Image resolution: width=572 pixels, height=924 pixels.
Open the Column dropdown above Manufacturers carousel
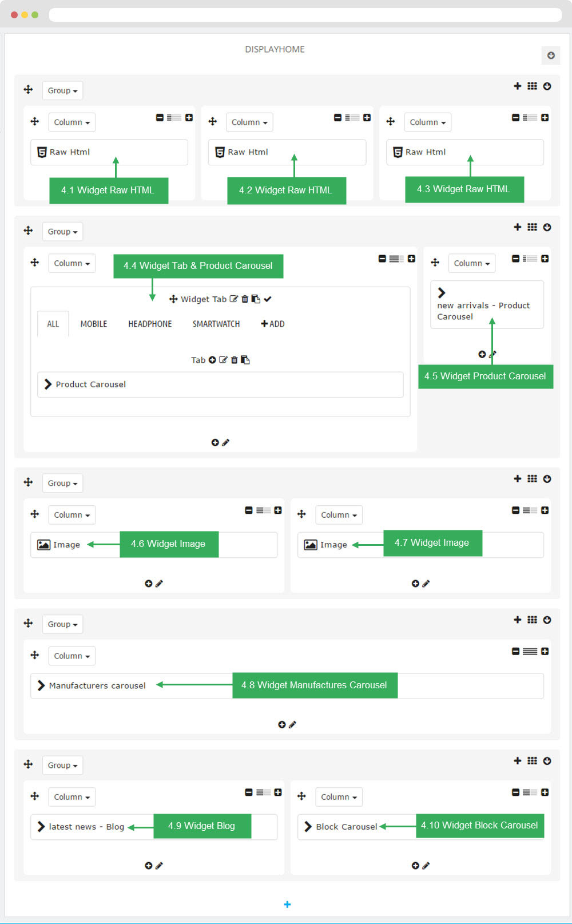71,656
